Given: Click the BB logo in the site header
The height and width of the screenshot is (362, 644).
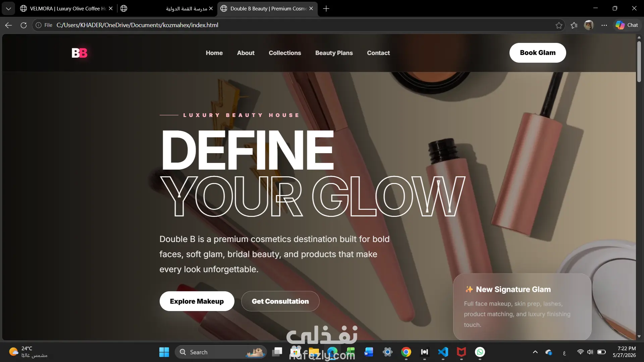Looking at the screenshot, I should coord(79,53).
